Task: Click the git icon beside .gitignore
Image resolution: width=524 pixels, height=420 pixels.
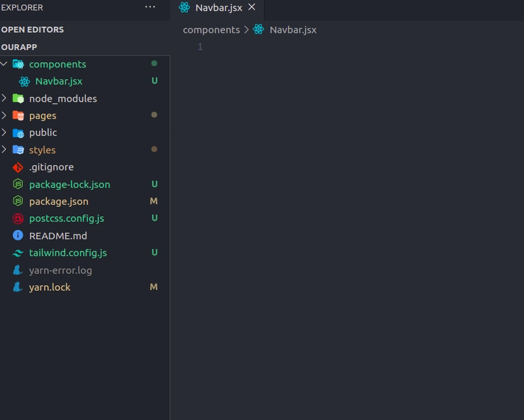Action: (x=18, y=167)
